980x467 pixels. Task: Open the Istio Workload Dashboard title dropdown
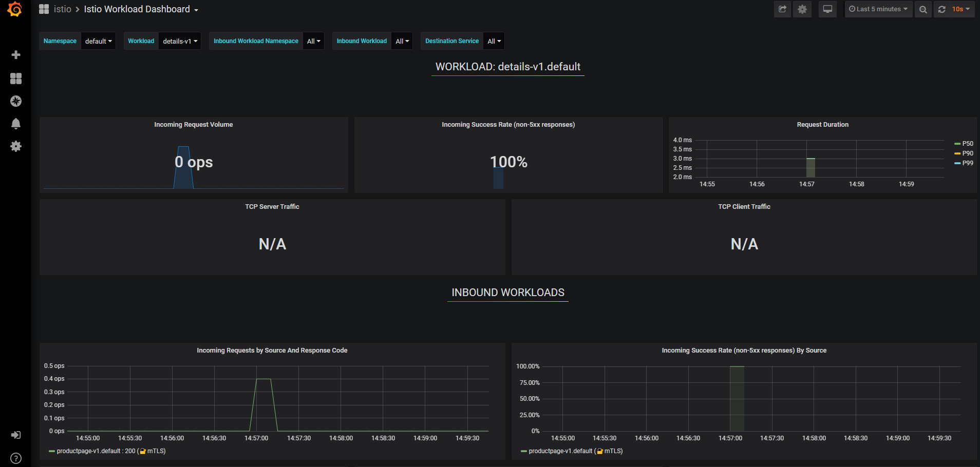(141, 9)
